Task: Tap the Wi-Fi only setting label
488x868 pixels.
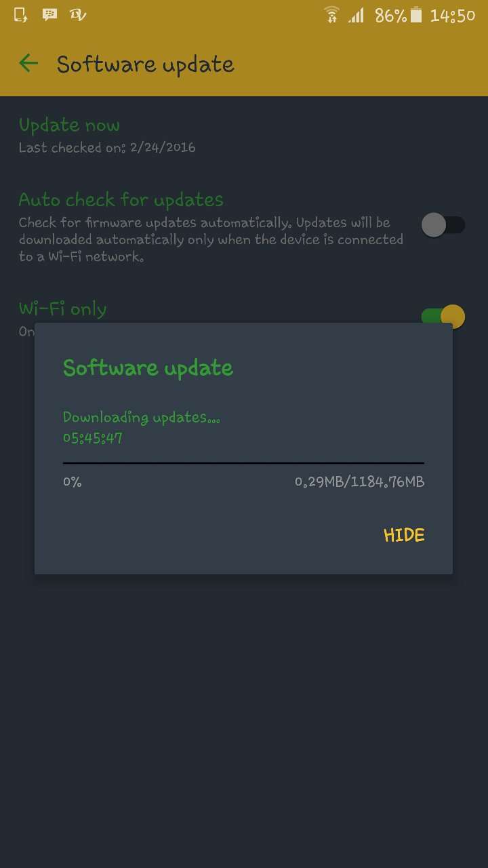Action: click(62, 309)
